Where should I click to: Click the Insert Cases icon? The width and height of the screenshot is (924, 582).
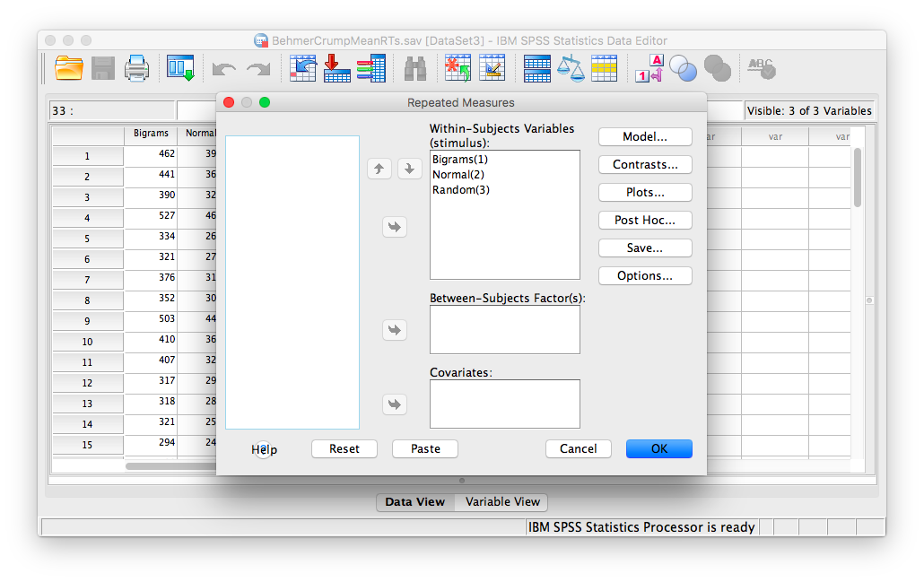458,68
